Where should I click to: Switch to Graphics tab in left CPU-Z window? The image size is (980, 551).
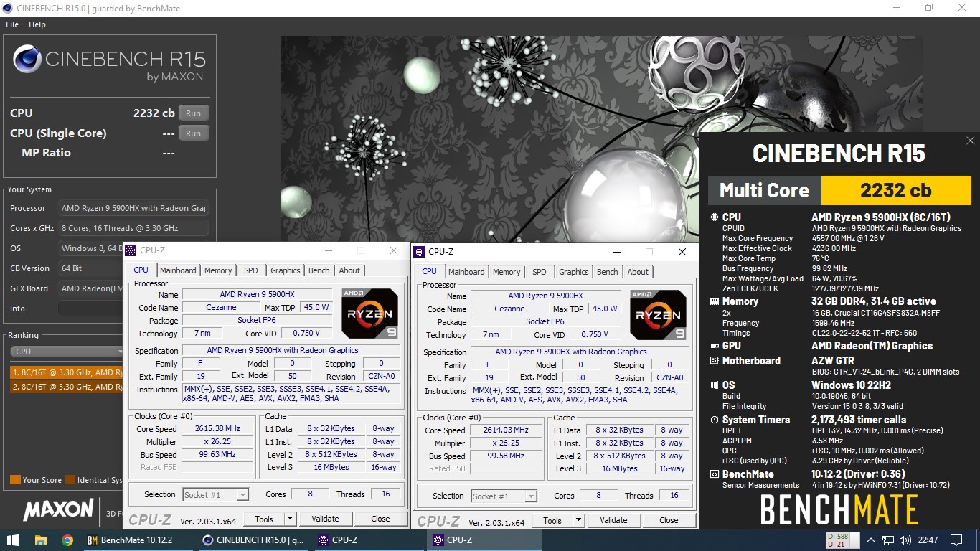point(285,270)
